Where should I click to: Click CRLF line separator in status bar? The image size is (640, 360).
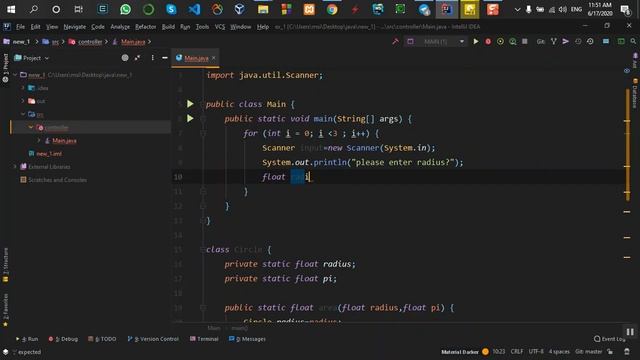pyautogui.click(x=517, y=351)
